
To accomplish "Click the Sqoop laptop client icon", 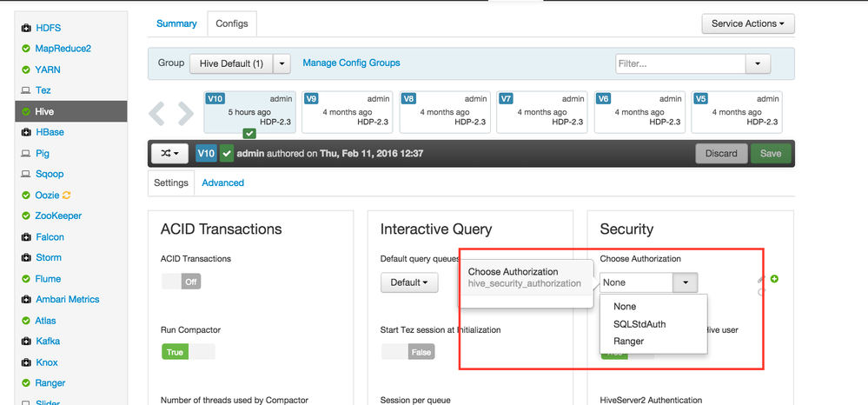I will [25, 174].
